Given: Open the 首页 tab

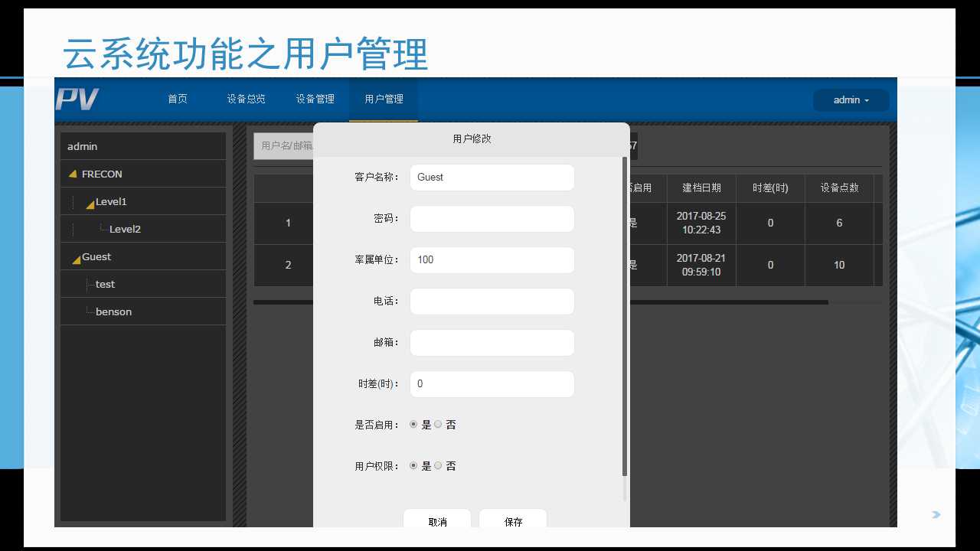Looking at the screenshot, I should (x=177, y=99).
